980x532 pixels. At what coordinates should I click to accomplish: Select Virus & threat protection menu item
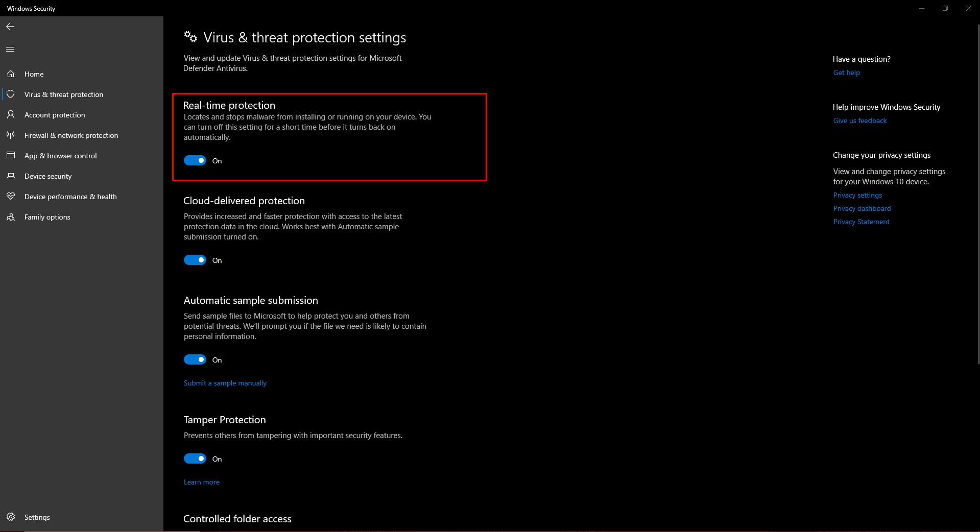[x=82, y=94]
